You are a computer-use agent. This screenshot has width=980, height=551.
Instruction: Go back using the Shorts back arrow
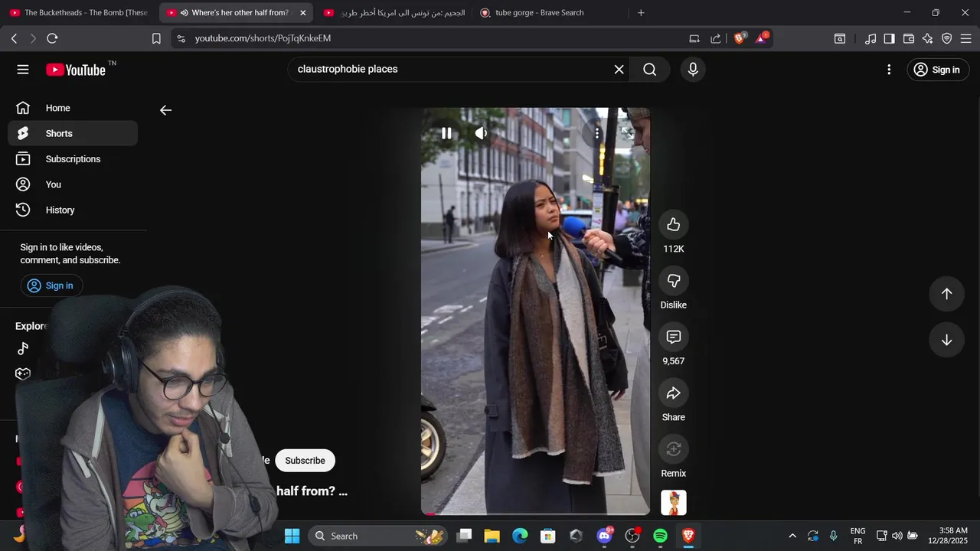(165, 110)
